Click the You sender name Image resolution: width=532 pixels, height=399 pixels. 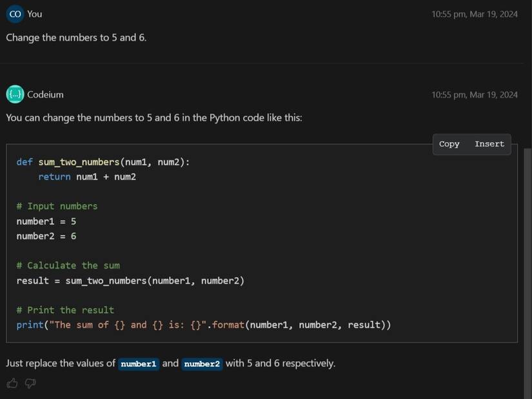click(35, 14)
